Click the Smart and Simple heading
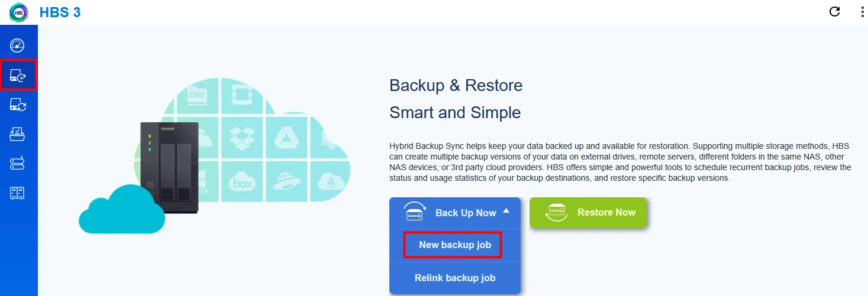 (x=455, y=112)
